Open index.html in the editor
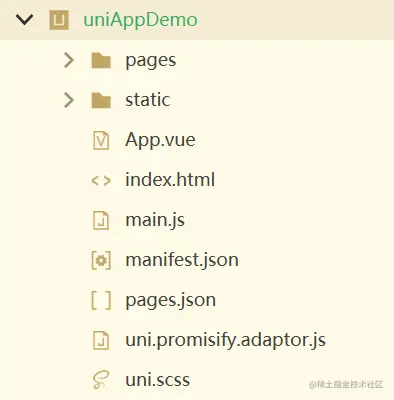Screen dimensions: 394x400 tap(170, 180)
